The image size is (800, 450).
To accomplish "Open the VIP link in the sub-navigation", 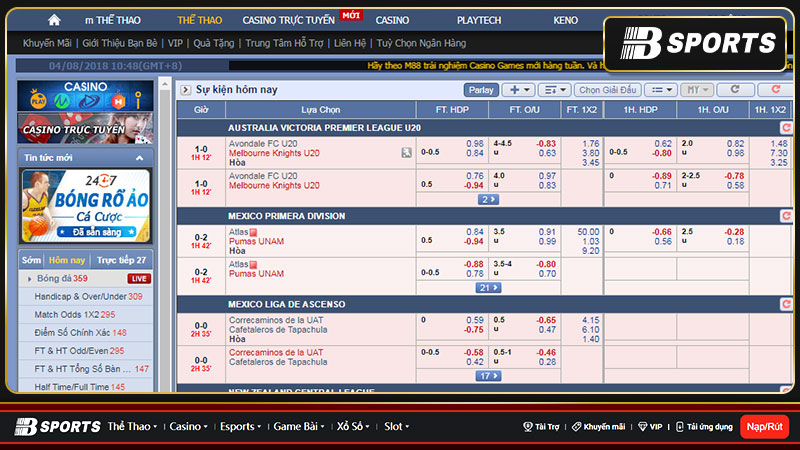I will pyautogui.click(x=175, y=43).
